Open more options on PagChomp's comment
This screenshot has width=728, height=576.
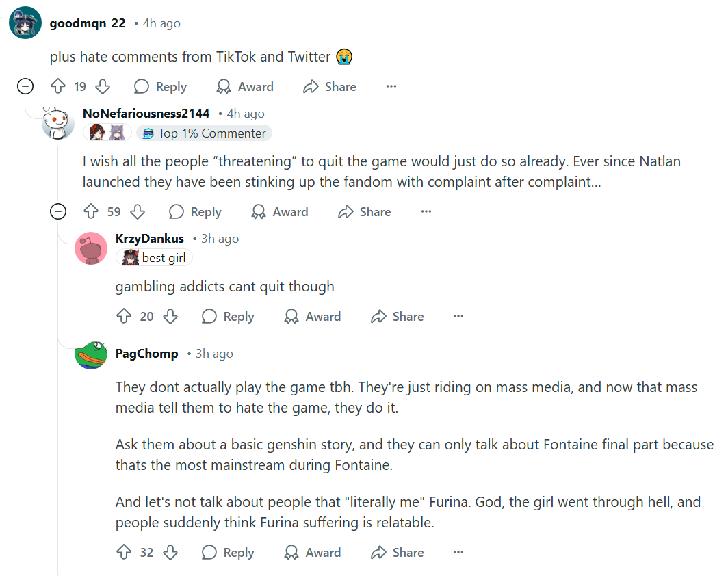[458, 553]
